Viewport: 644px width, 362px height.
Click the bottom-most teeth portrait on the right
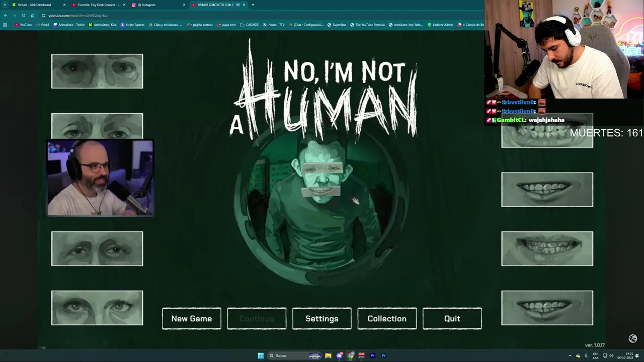tap(547, 308)
